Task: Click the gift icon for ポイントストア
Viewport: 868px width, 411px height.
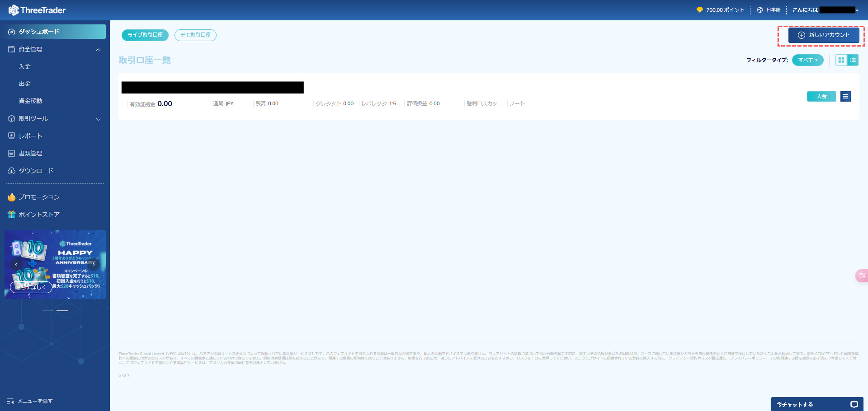Action: tap(12, 215)
